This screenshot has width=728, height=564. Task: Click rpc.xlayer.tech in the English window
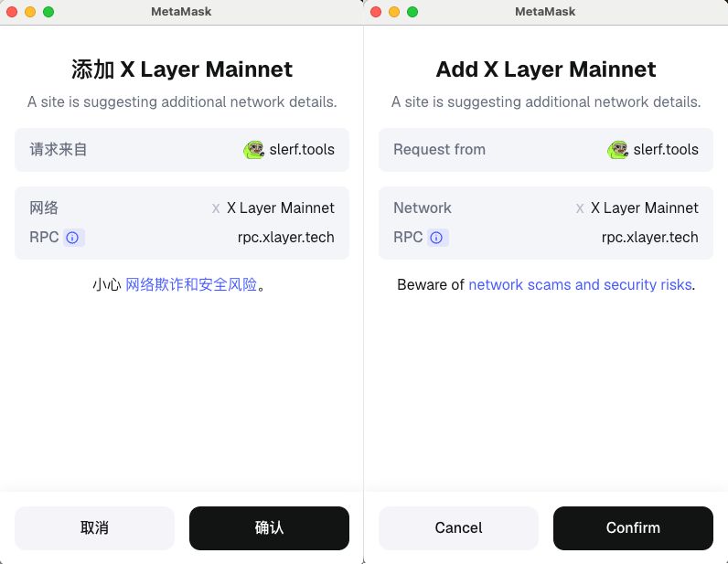click(649, 238)
